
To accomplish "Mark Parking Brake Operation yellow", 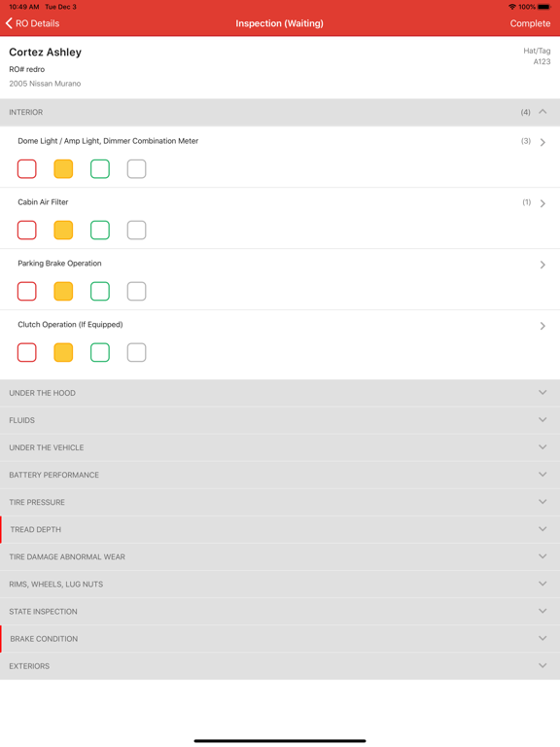I will point(63,291).
